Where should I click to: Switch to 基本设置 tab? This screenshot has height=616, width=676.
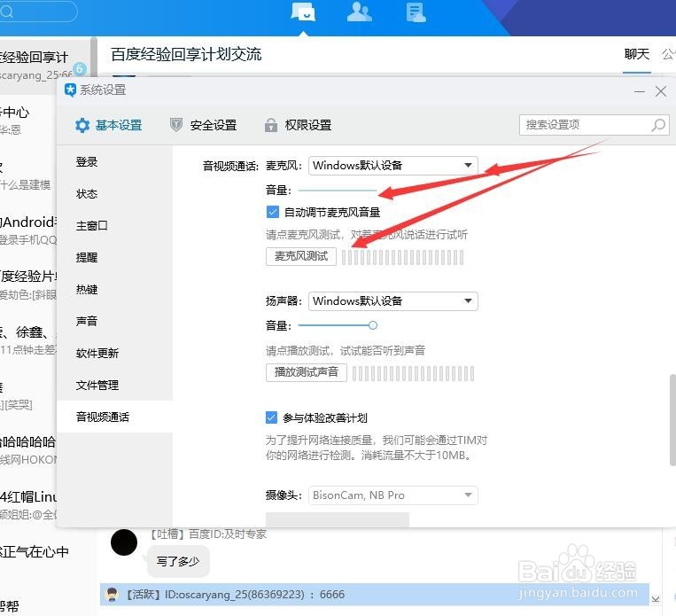tap(108, 126)
